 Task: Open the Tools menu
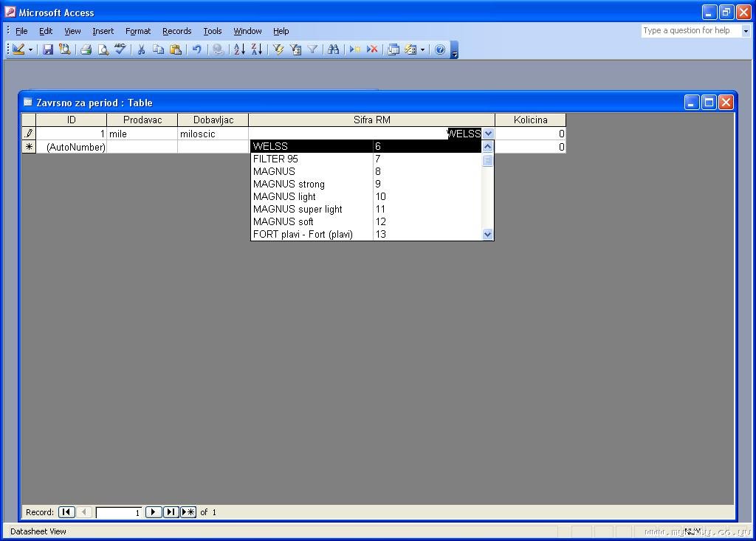click(212, 31)
